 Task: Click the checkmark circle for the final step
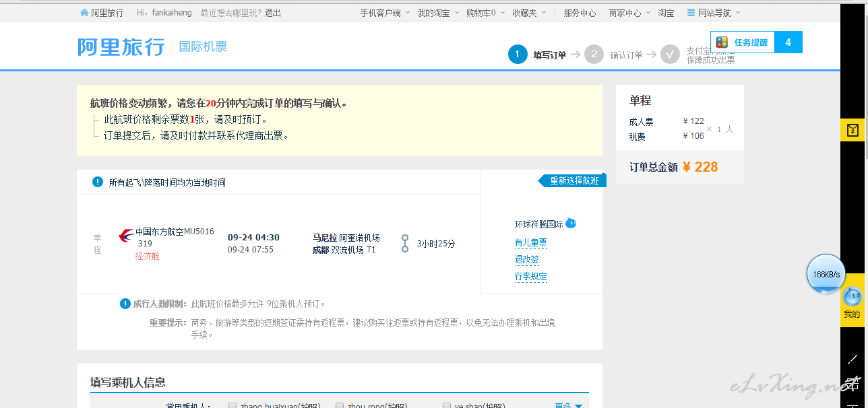670,55
